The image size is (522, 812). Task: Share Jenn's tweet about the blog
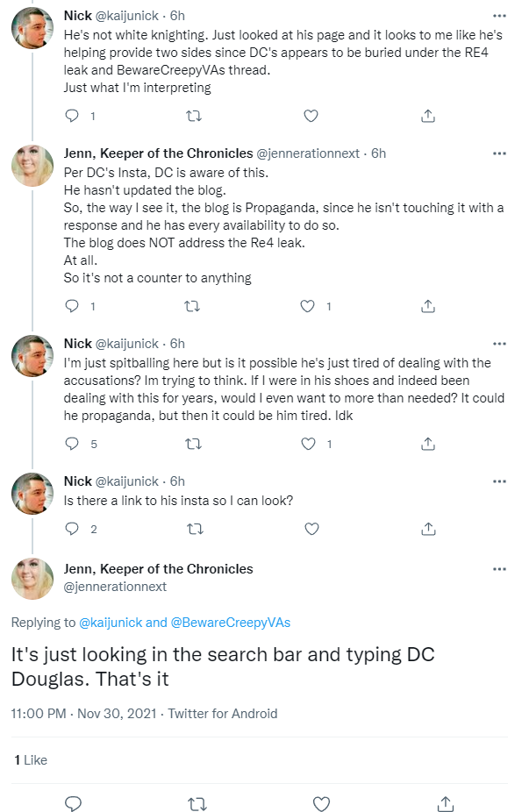pyautogui.click(x=428, y=306)
